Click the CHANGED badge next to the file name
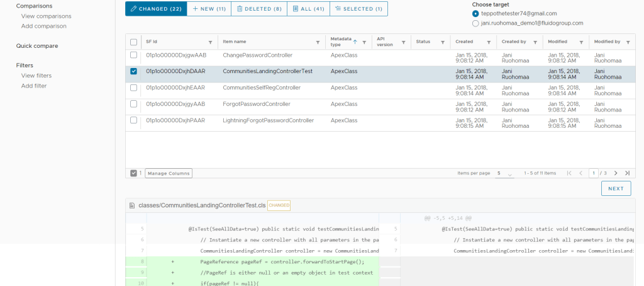This screenshot has height=286, width=644. pos(279,205)
